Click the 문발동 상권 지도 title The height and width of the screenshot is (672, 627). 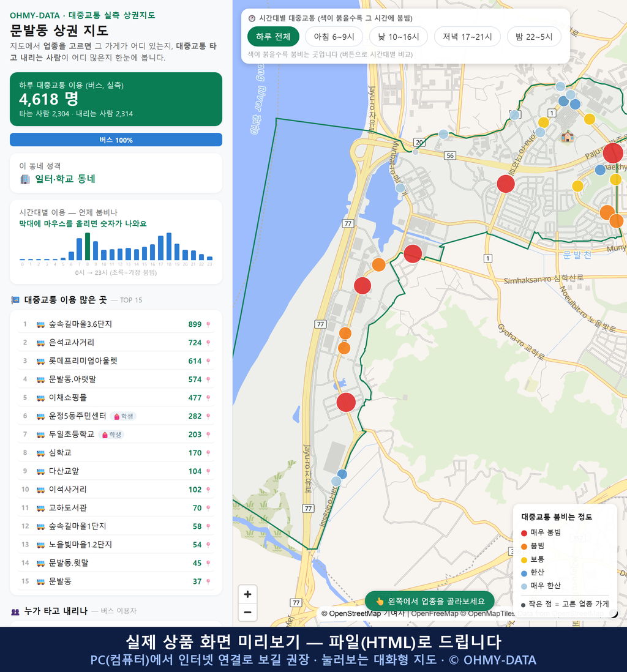pyautogui.click(x=59, y=31)
